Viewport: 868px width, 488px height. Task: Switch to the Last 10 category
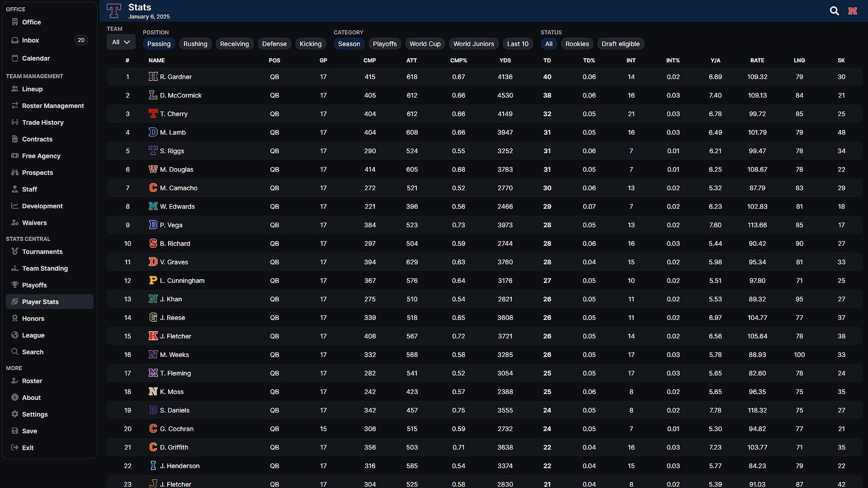coord(517,44)
